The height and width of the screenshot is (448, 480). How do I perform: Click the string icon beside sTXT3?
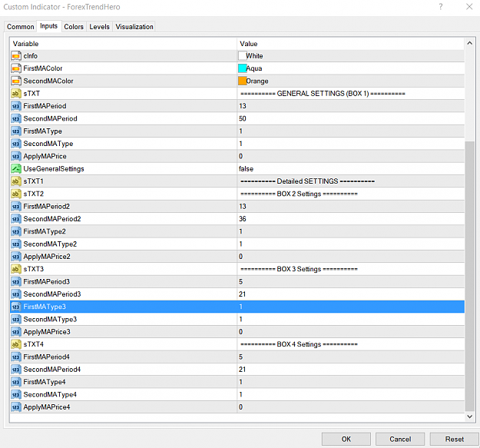point(16,269)
